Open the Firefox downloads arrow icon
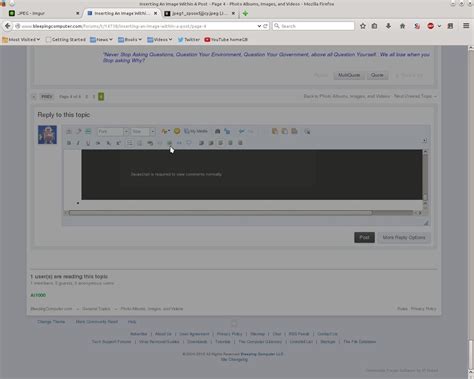Image resolution: width=474 pixels, height=379 pixels. click(x=388, y=26)
